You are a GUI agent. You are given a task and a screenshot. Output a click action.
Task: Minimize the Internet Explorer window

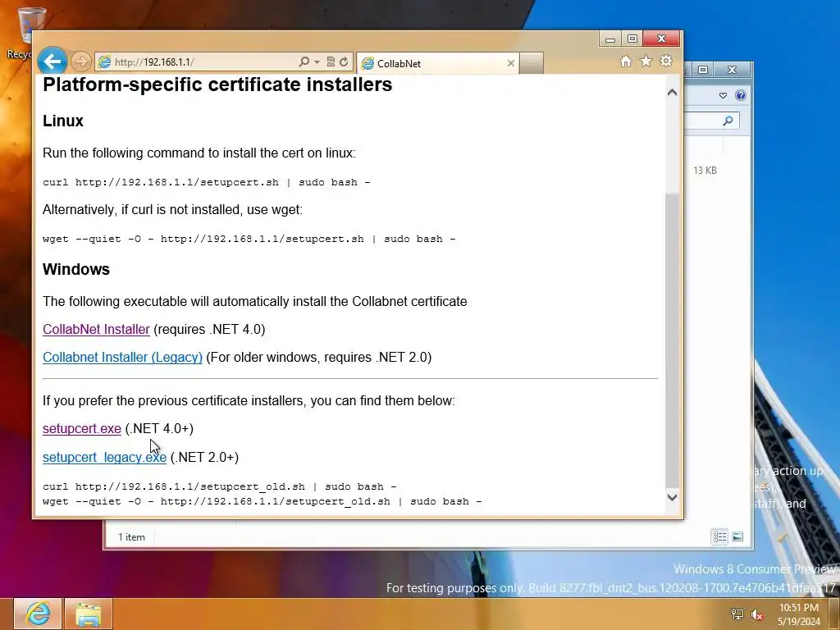tap(610, 39)
